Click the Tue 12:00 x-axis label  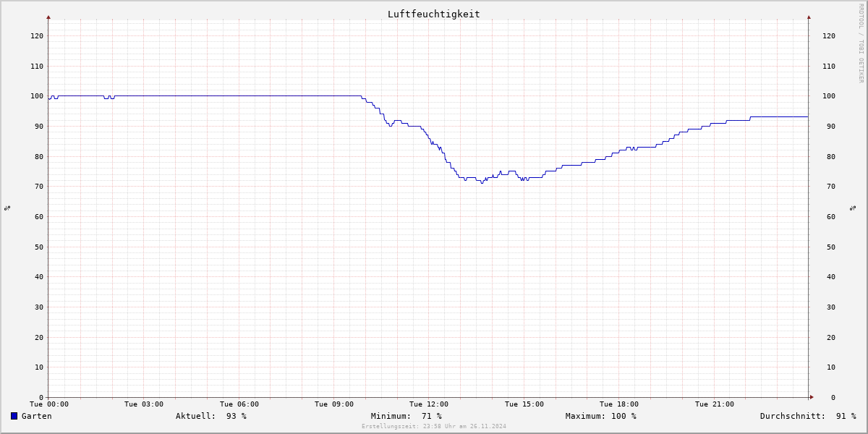point(429,404)
